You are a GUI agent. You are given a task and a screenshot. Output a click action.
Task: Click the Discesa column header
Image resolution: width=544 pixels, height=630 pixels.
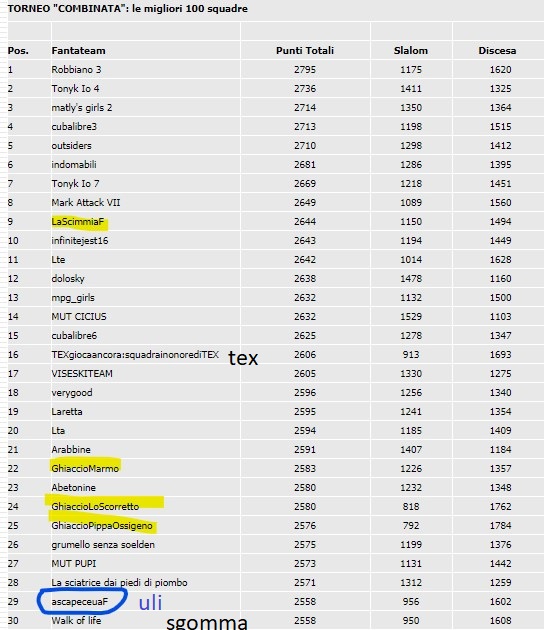(497, 51)
